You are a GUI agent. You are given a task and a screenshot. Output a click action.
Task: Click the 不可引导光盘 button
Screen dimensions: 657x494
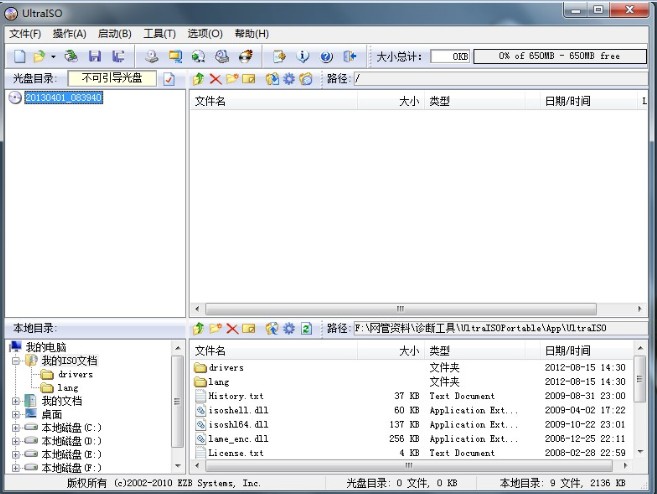coord(112,79)
